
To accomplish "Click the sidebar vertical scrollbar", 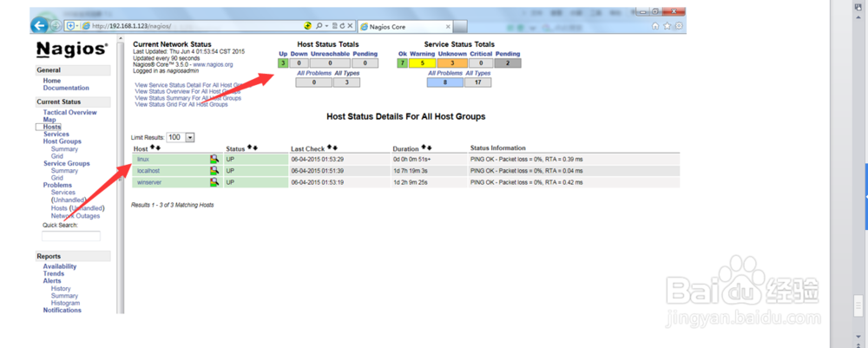I will click(x=120, y=177).
